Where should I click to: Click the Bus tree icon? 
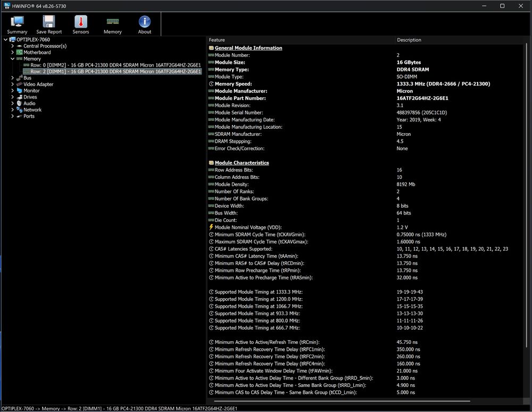[x=19, y=78]
